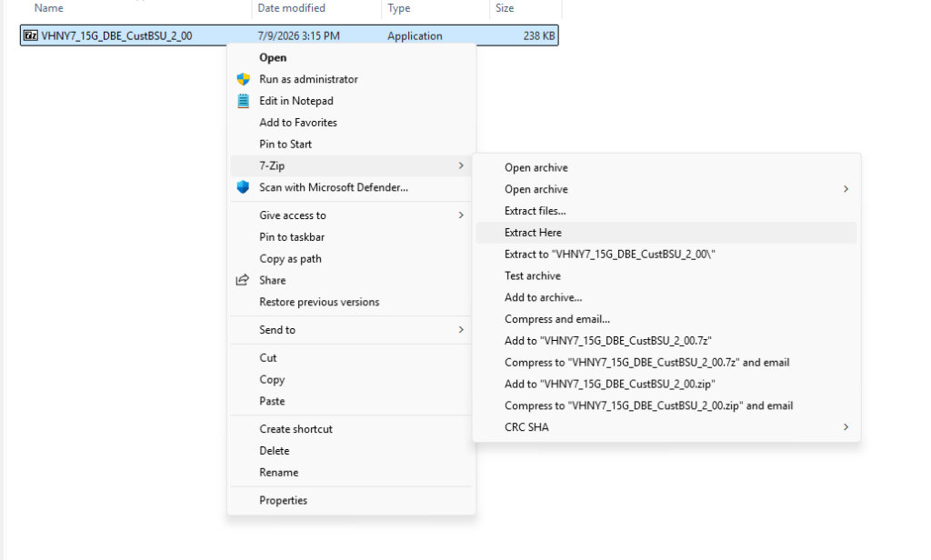Open Properties from the context menu
931x560 pixels.
click(x=352, y=500)
